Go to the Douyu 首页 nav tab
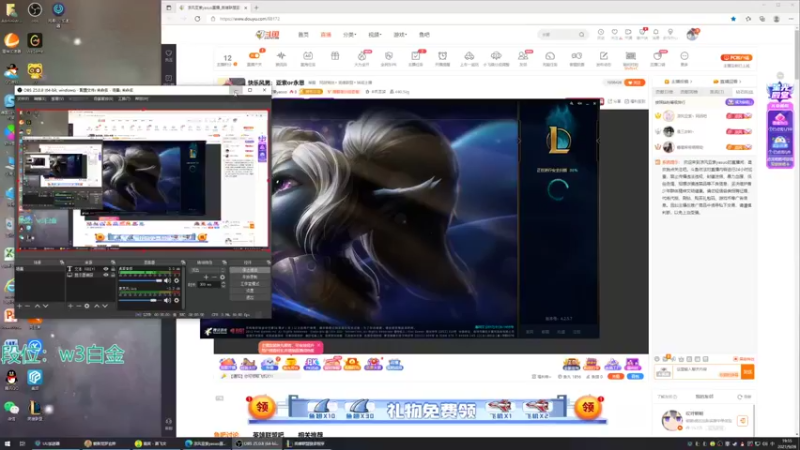 [303, 35]
